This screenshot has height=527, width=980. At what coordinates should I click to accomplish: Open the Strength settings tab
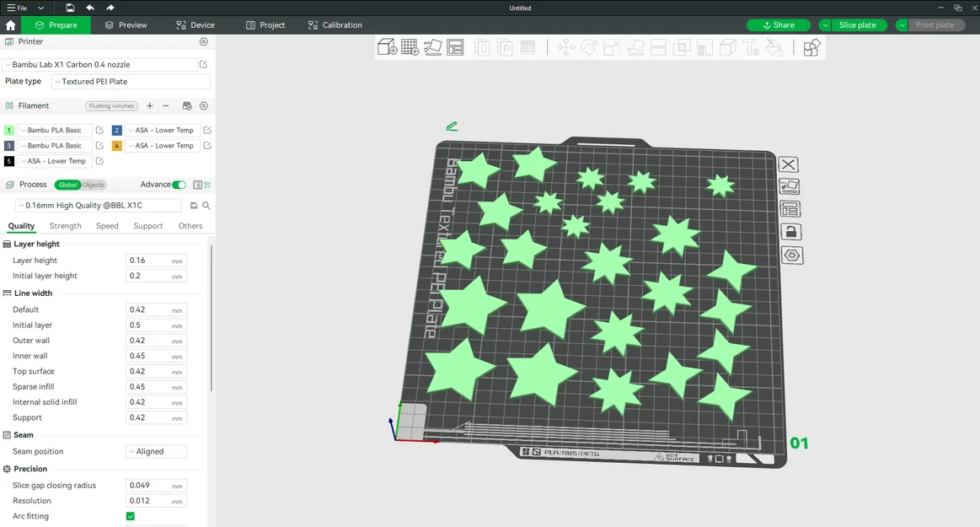coord(65,226)
